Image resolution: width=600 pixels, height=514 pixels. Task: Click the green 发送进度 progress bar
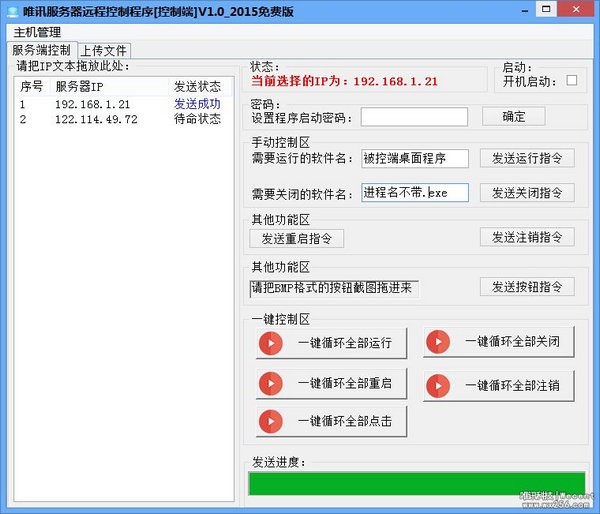[x=417, y=484]
